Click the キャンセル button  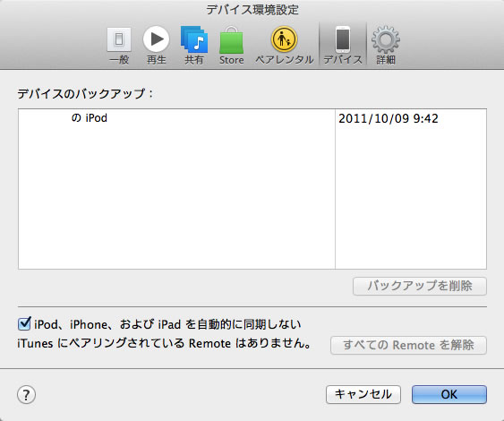click(x=363, y=394)
